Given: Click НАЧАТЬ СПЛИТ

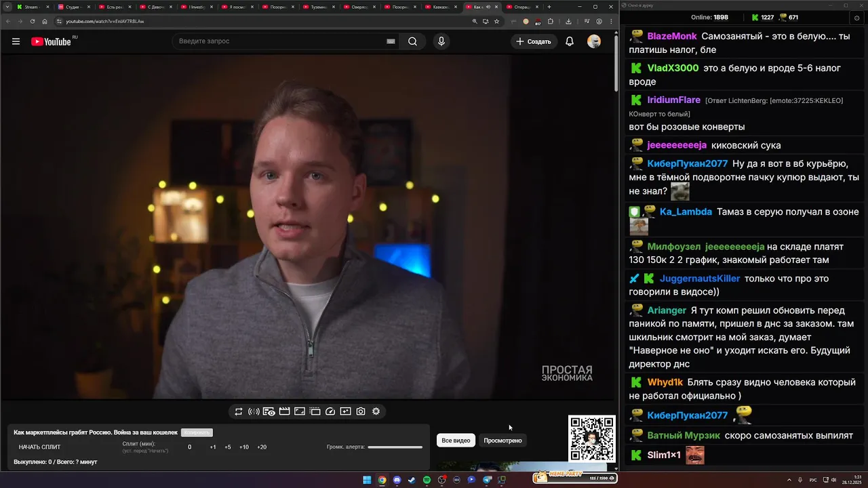Looking at the screenshot, I should tap(39, 447).
